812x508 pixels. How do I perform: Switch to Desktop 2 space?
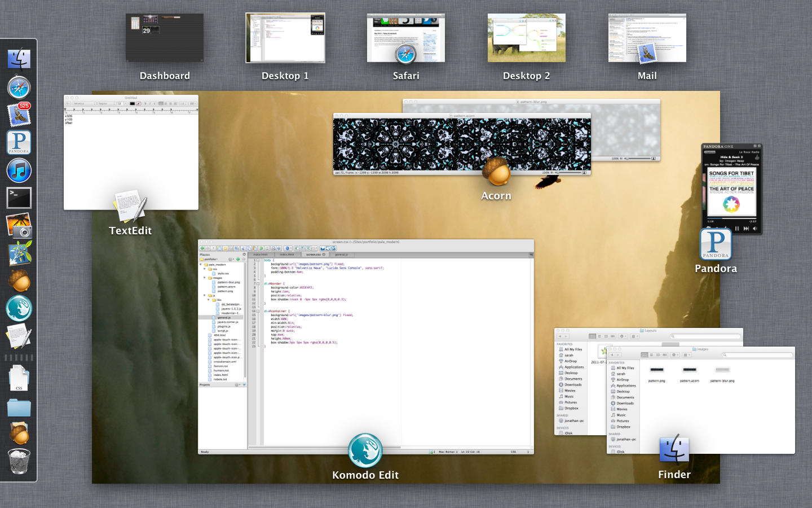(x=527, y=38)
